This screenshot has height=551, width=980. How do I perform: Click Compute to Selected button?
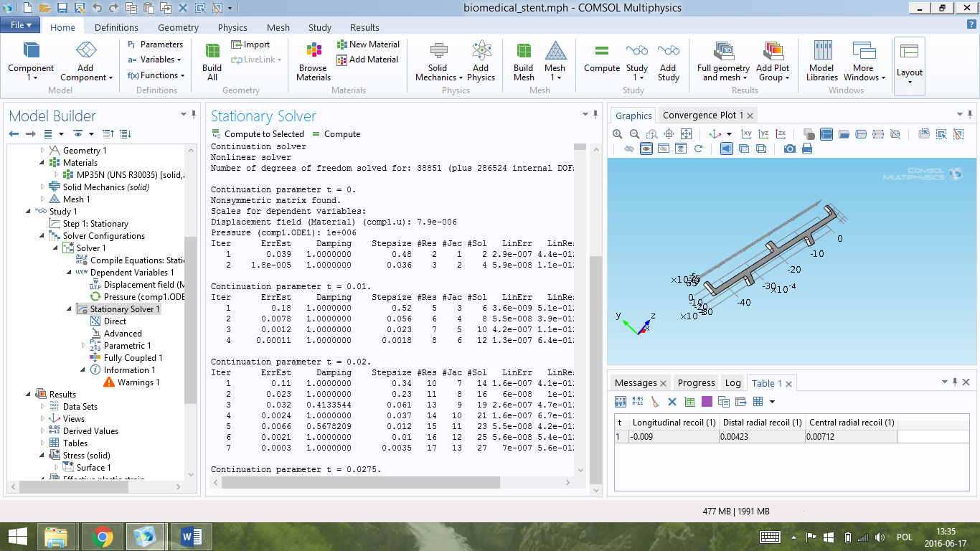[258, 134]
